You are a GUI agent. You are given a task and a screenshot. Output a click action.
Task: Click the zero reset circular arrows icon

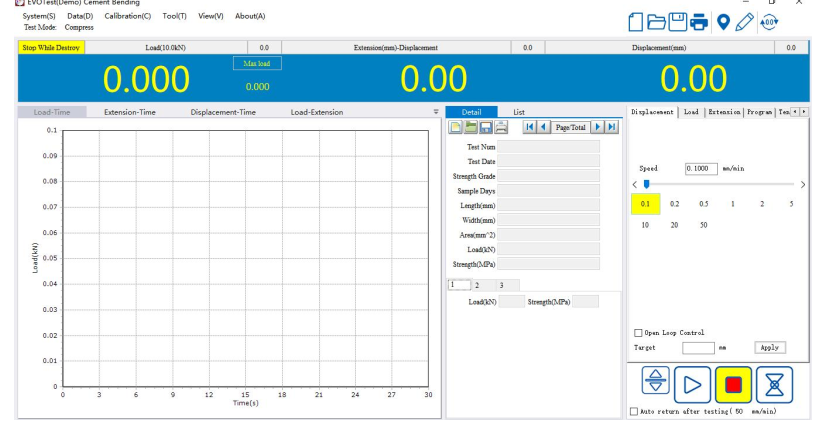pyautogui.click(x=769, y=22)
